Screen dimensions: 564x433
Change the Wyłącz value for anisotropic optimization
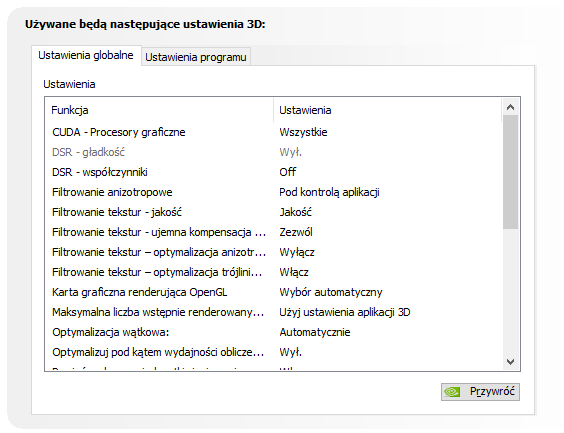297,252
